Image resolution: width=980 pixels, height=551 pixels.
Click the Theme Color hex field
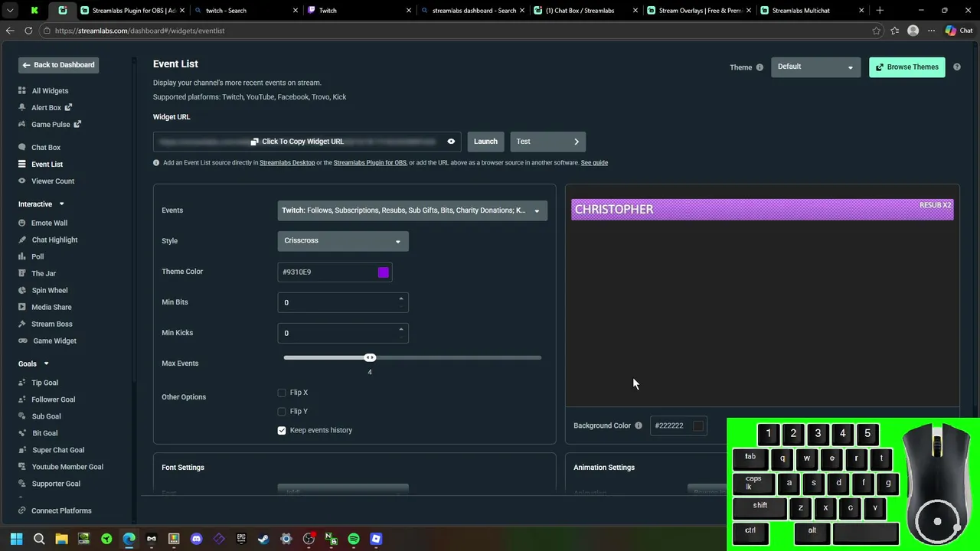tap(335, 272)
